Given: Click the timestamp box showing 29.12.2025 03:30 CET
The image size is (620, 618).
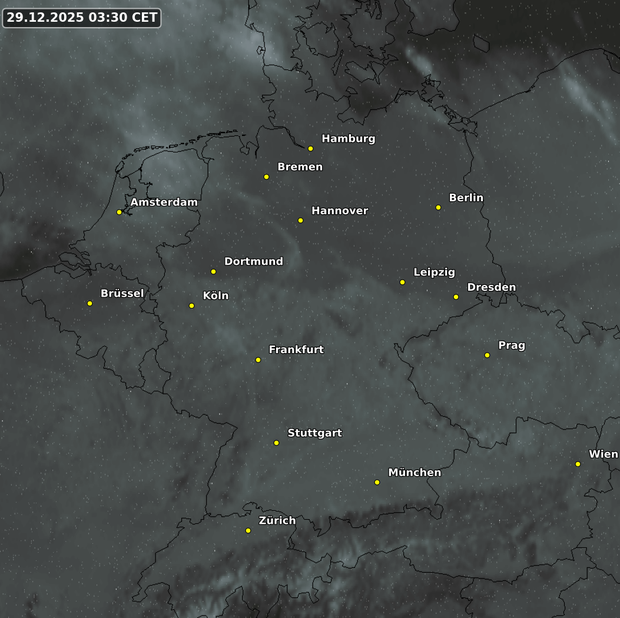Looking at the screenshot, I should pos(82,18).
